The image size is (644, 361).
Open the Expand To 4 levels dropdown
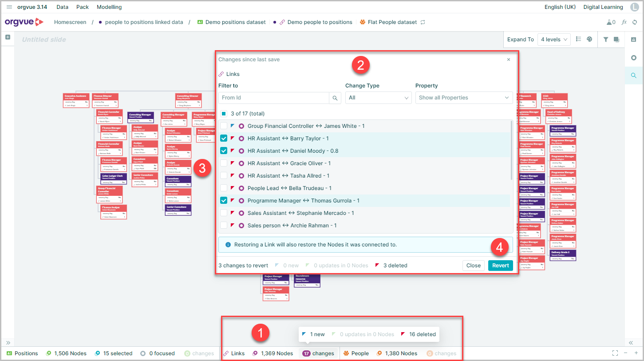pyautogui.click(x=554, y=40)
